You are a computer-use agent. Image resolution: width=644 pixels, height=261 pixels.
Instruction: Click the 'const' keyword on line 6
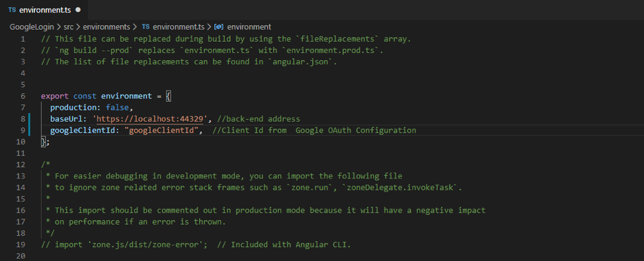click(x=85, y=96)
